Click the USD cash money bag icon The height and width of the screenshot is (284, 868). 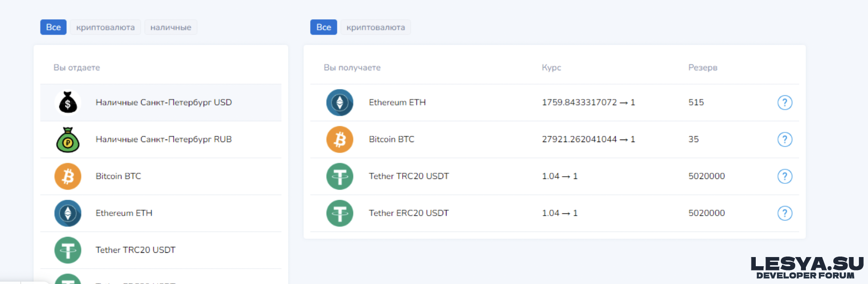coord(68,103)
